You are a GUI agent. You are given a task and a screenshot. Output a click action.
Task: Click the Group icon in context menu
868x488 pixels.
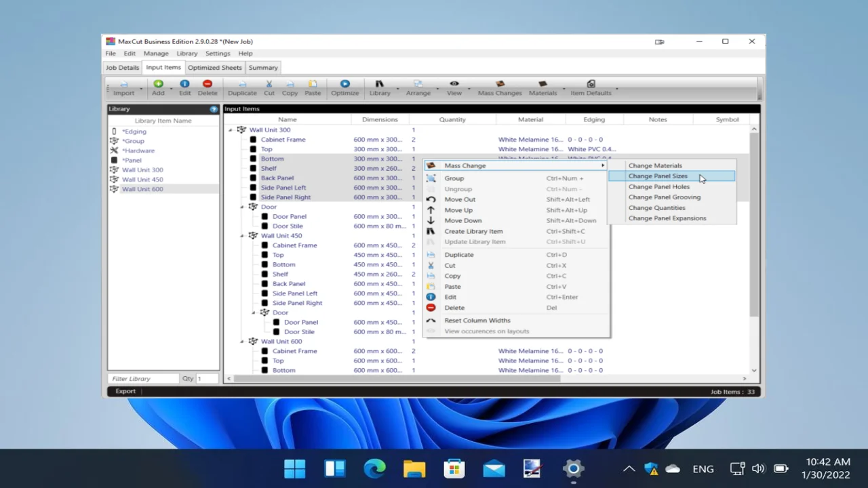coord(431,178)
